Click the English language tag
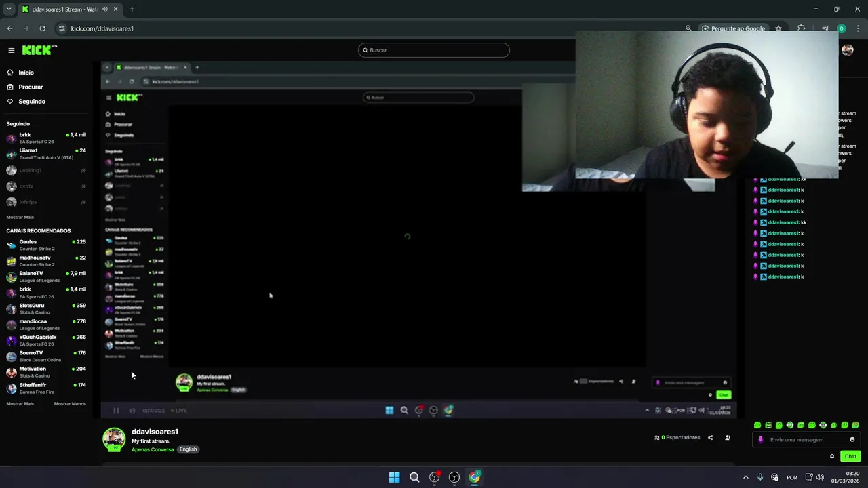The image size is (868, 488). tap(188, 449)
